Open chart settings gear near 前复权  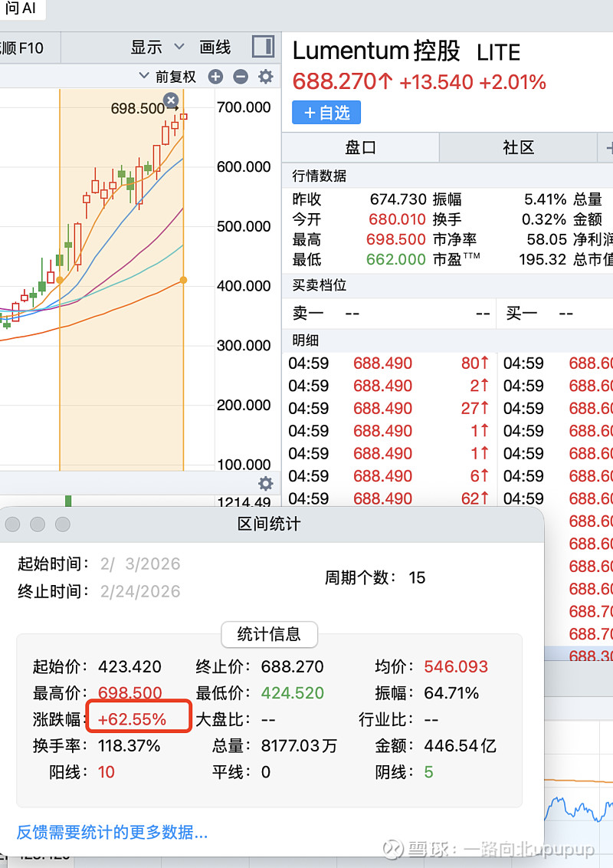pyautogui.click(x=266, y=77)
